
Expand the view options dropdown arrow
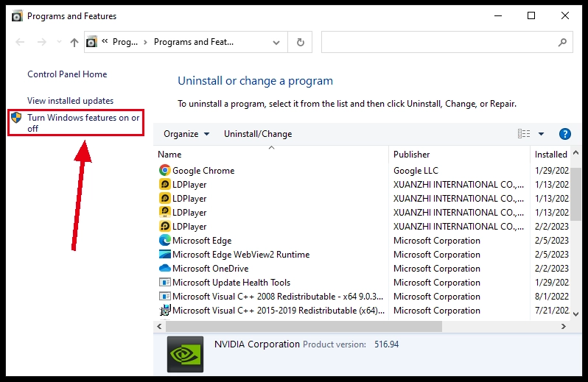tap(541, 134)
